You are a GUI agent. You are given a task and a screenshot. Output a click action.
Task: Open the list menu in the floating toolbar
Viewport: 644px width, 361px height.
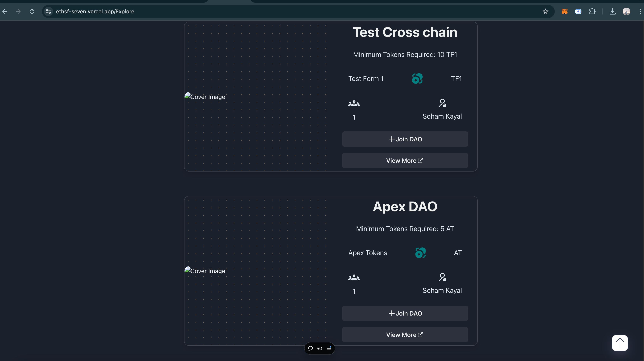tap(329, 348)
